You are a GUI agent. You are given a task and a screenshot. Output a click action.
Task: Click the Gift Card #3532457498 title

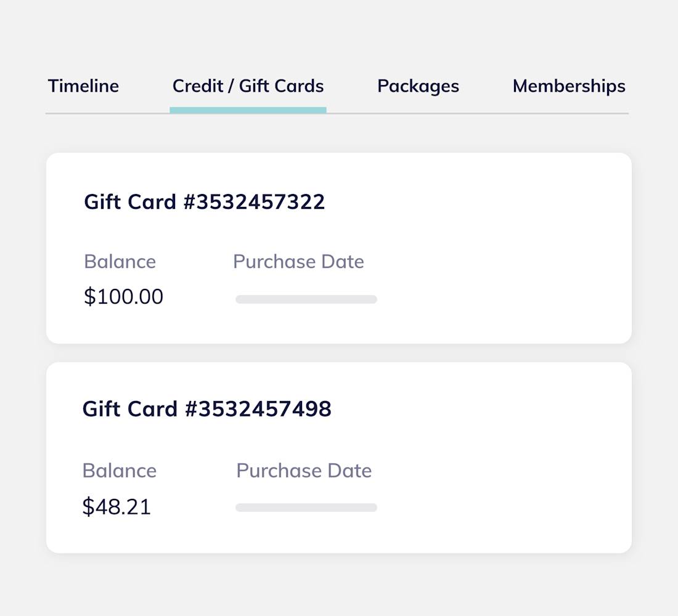(x=207, y=408)
